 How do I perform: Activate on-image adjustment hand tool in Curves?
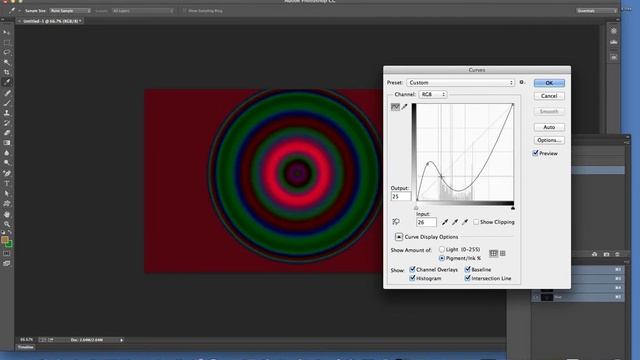[x=396, y=222]
